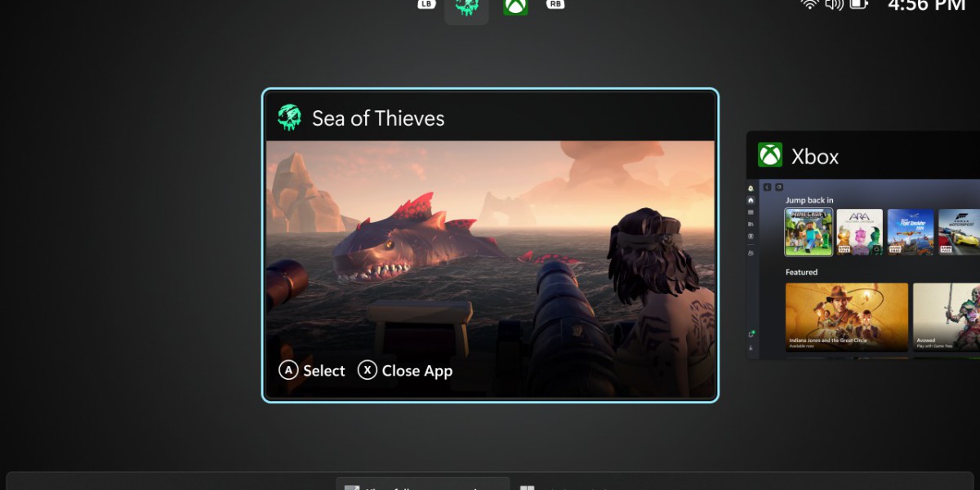This screenshot has height=490, width=980.
Task: Open the volume speaker icon
Action: (834, 4)
